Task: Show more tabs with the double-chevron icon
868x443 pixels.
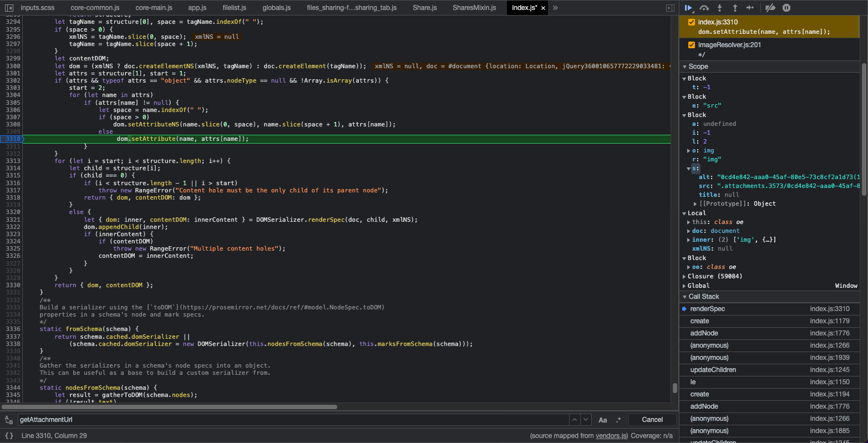Action: tap(556, 8)
